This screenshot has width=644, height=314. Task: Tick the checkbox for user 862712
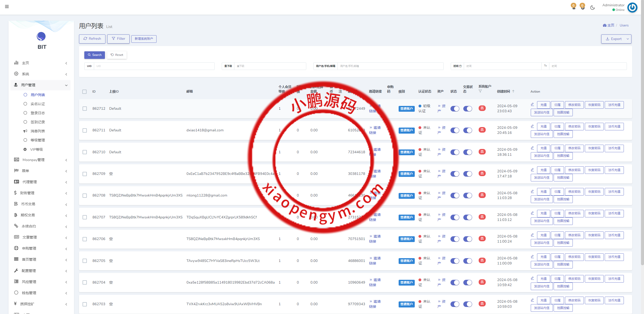pyautogui.click(x=85, y=108)
